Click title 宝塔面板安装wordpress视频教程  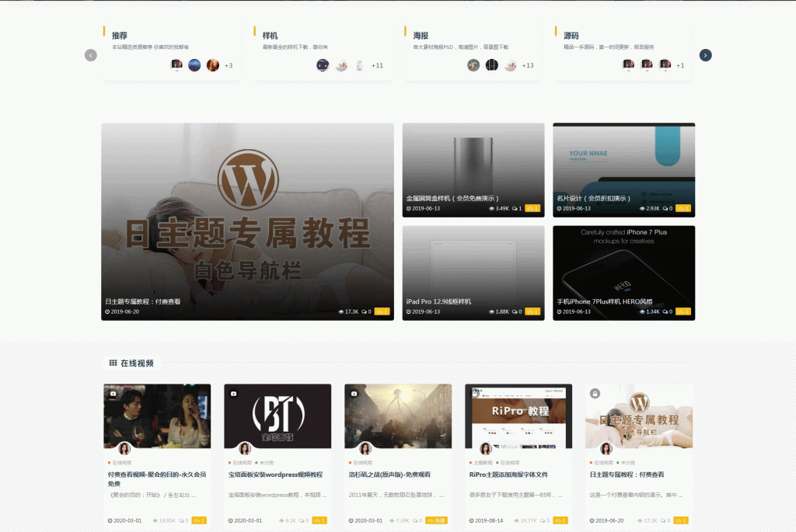click(x=276, y=475)
